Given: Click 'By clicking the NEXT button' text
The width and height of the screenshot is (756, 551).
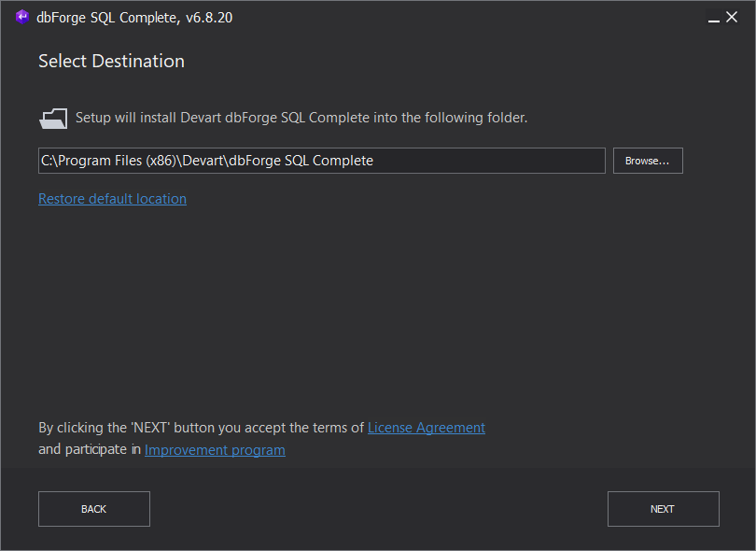Looking at the screenshot, I should point(201,428).
